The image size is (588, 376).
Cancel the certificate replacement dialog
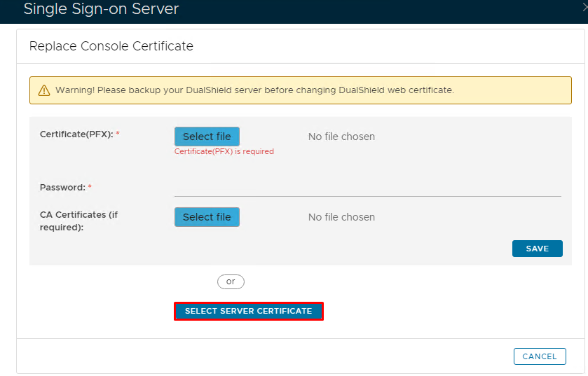[539, 356]
